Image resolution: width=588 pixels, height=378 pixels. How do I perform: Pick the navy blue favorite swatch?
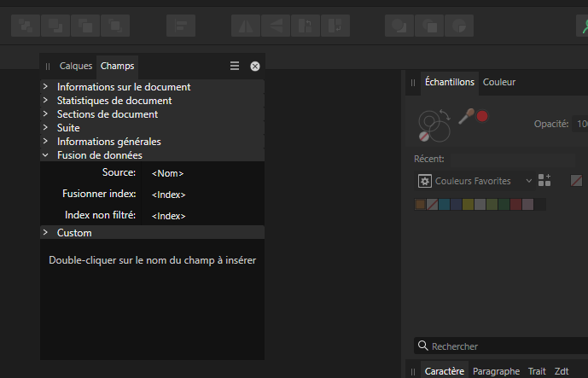tap(456, 205)
